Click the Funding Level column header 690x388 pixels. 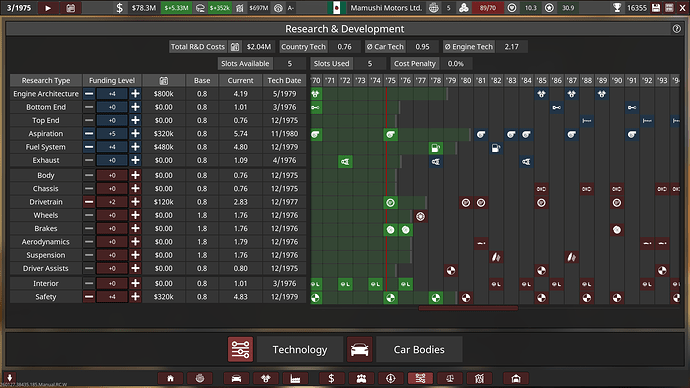[112, 81]
